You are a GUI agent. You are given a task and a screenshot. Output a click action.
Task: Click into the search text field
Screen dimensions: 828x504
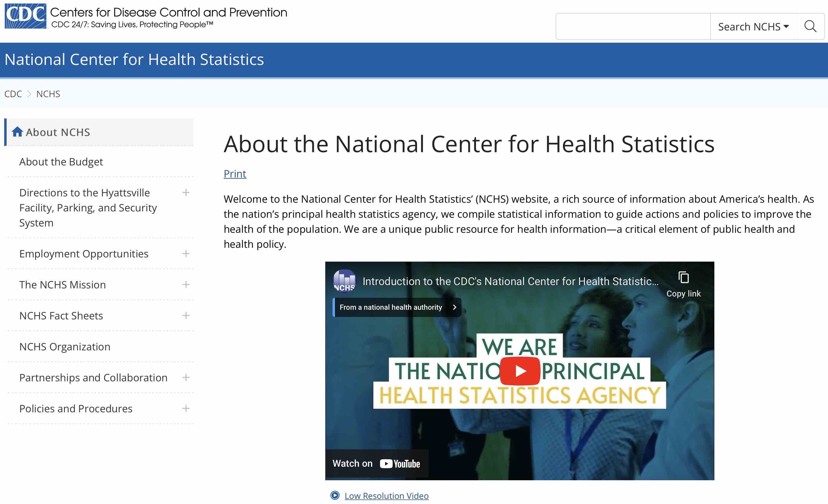pyautogui.click(x=633, y=26)
